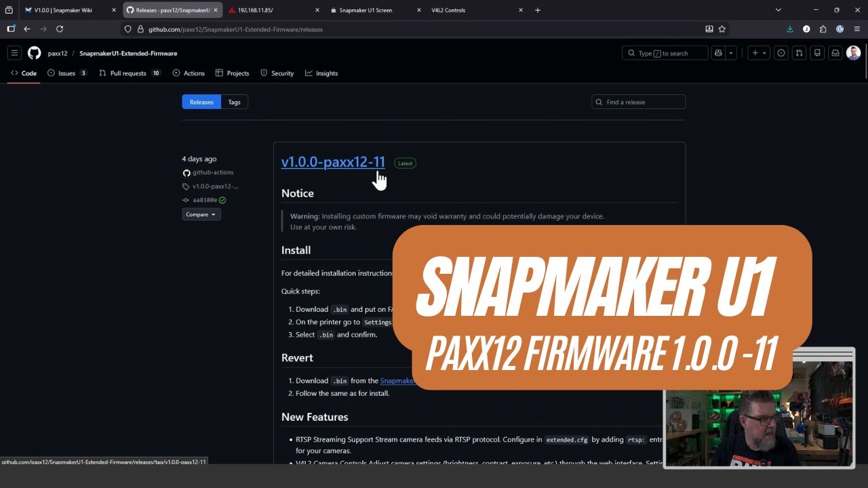Screen dimensions: 868x488
Task: Go back with the browser back arrow
Action: [x=27, y=29]
